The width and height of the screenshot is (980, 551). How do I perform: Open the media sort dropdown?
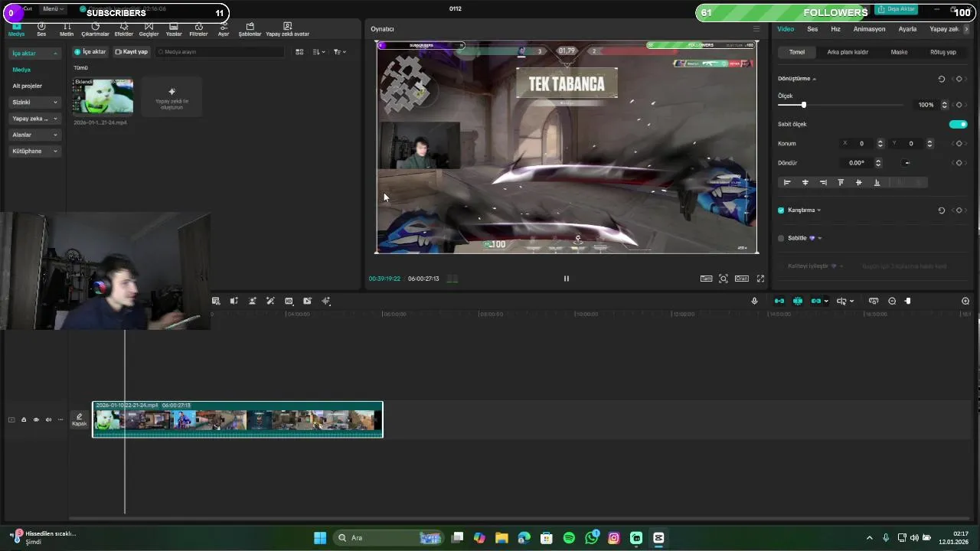point(320,52)
